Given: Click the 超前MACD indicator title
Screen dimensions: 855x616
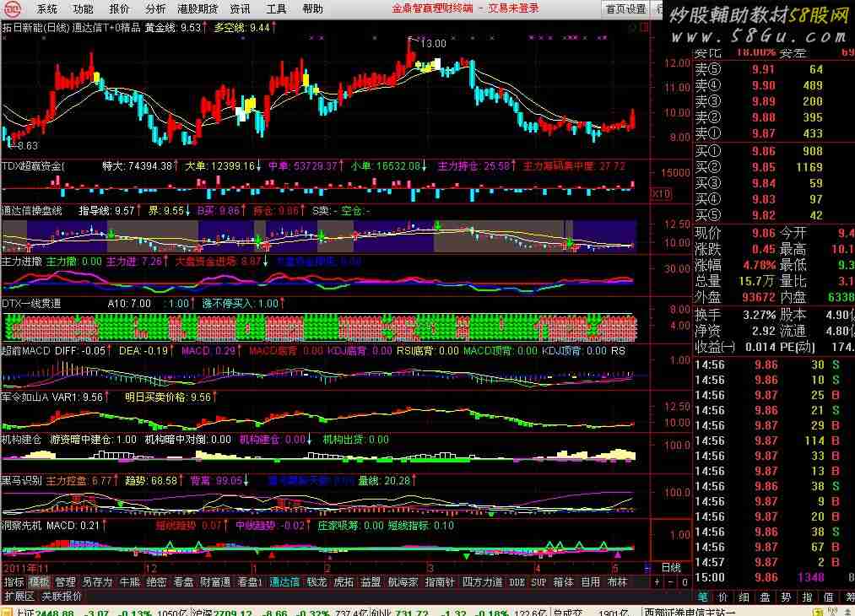Looking at the screenshot, I should 25,350.
